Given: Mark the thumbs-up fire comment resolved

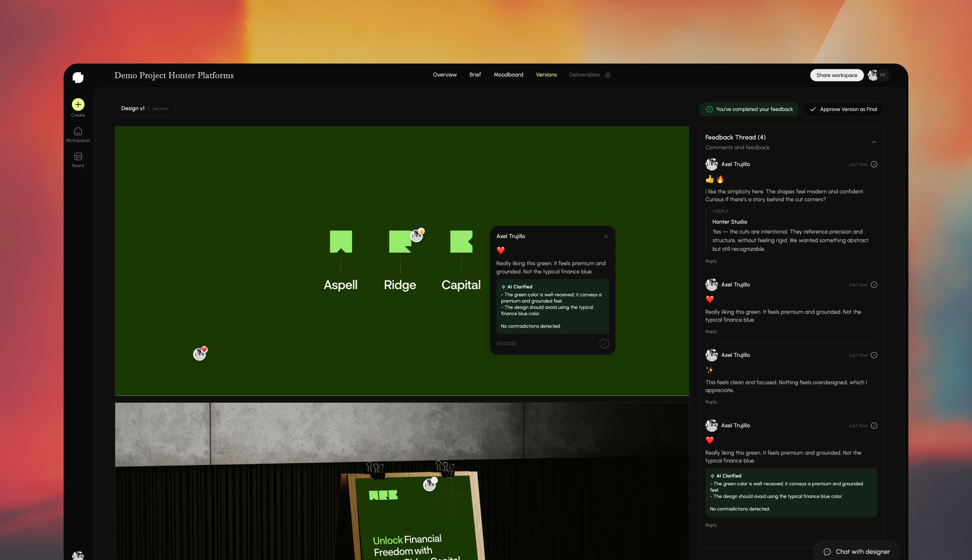Looking at the screenshot, I should [874, 164].
